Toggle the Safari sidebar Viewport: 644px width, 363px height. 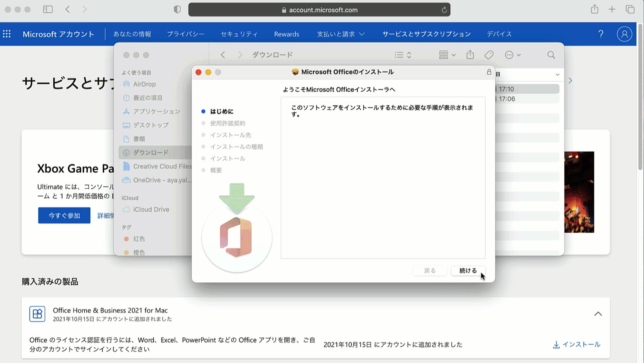pyautogui.click(x=48, y=10)
